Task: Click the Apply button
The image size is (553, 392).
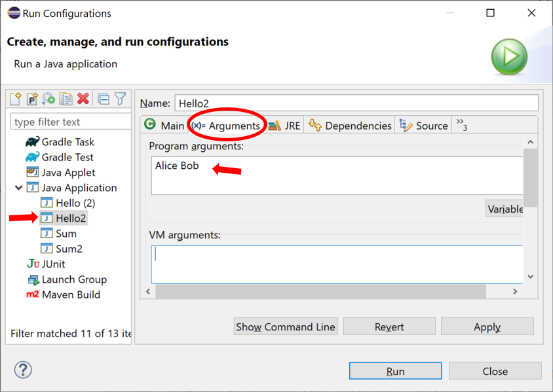Action: [487, 327]
